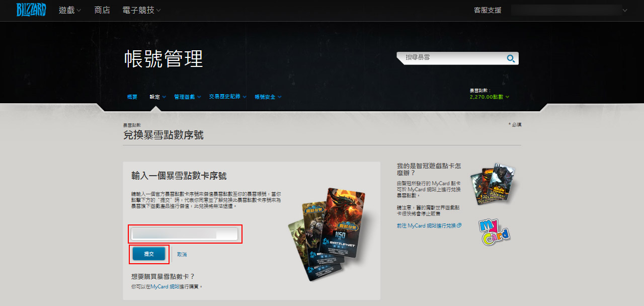Screen dimensions: 644x306
Task: Expand the 暴雪點數 2,270.00點數 balance dropdown
Action: (x=490, y=97)
